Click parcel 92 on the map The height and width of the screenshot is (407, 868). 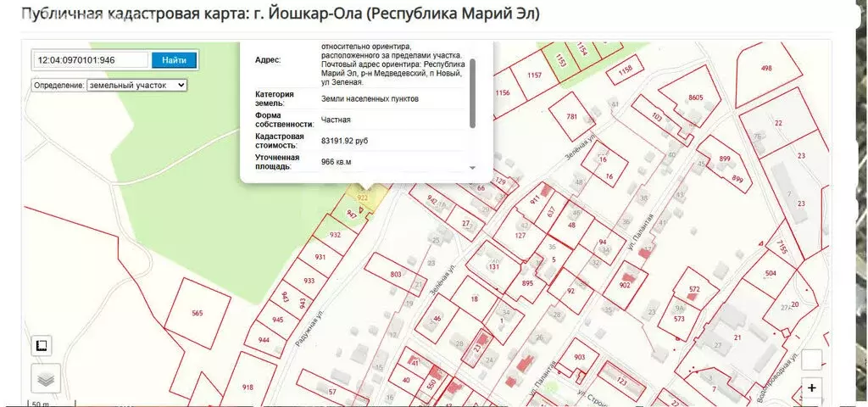570,292
